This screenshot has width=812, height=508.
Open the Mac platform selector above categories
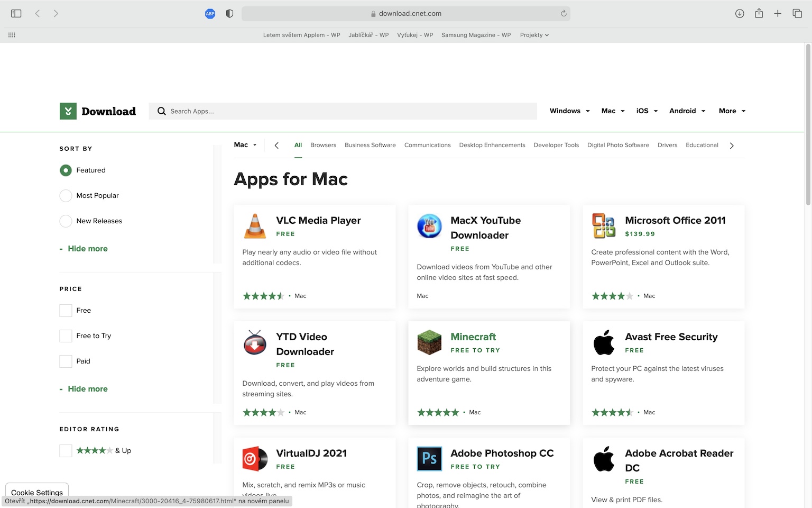pyautogui.click(x=245, y=145)
